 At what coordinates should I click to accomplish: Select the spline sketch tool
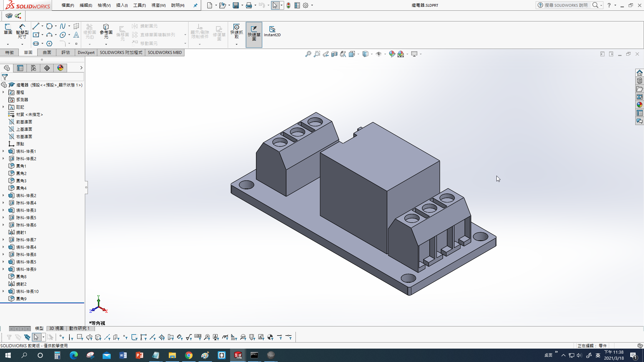tap(63, 26)
